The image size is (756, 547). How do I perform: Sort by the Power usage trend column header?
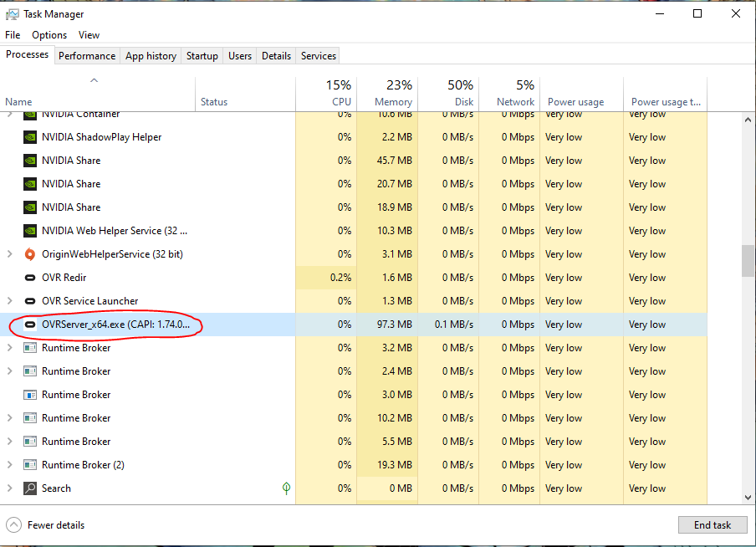point(666,94)
